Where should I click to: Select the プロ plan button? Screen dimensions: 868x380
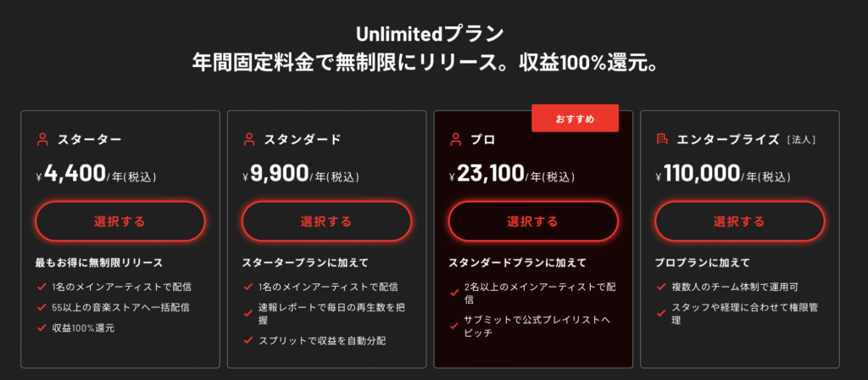click(533, 221)
